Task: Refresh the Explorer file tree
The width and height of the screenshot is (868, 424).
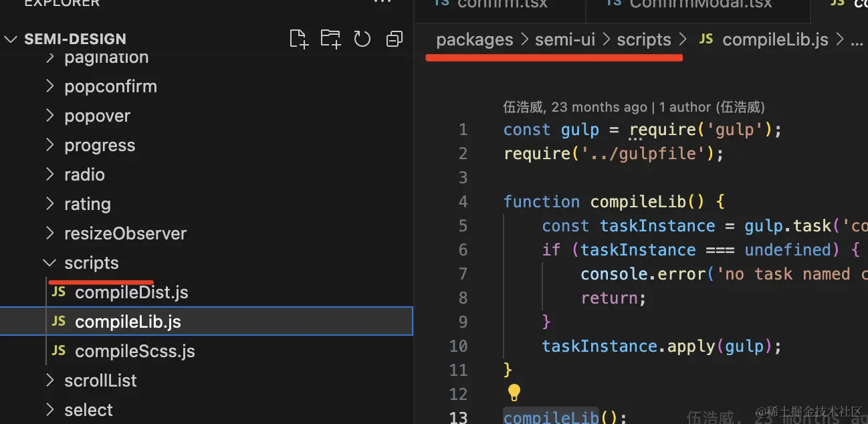Action: (x=362, y=39)
